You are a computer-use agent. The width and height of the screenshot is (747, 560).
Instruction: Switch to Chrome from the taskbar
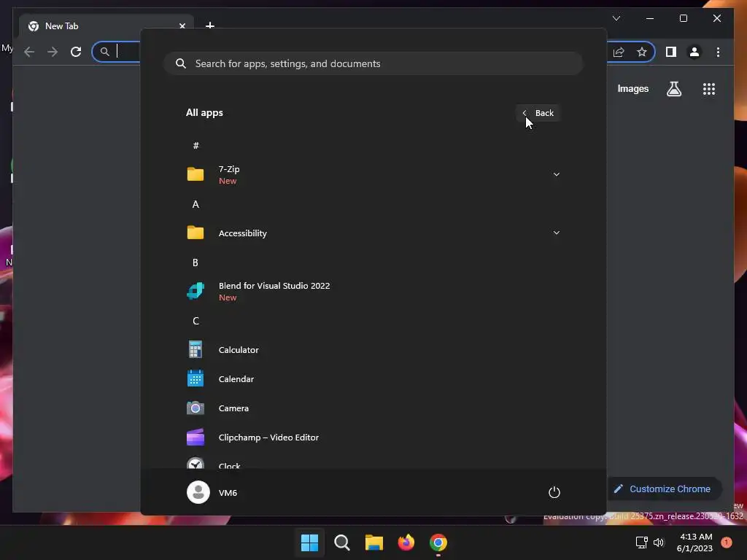coord(438,542)
